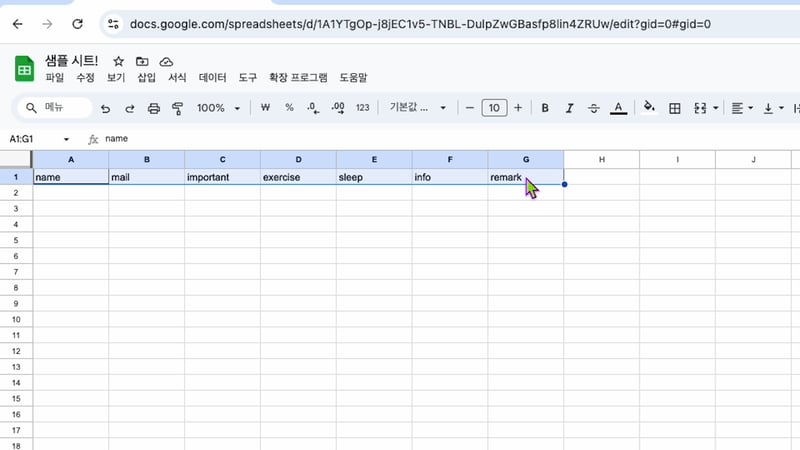The height and width of the screenshot is (450, 800).
Task: Rename the title 샘플 시트!
Action: (x=71, y=61)
